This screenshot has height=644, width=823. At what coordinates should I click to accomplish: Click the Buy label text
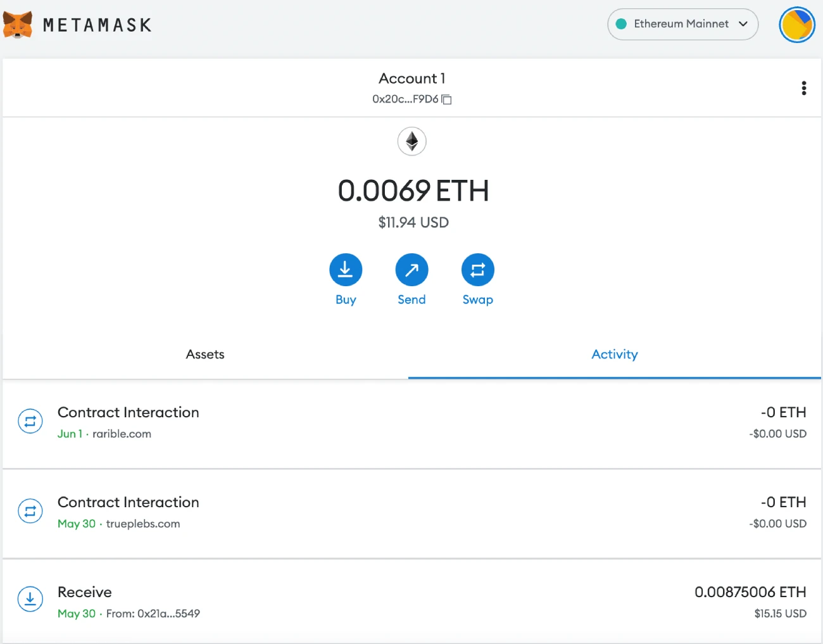346,300
